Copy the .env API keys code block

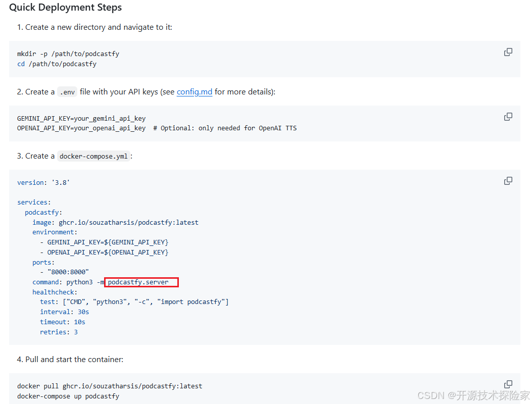(x=508, y=117)
